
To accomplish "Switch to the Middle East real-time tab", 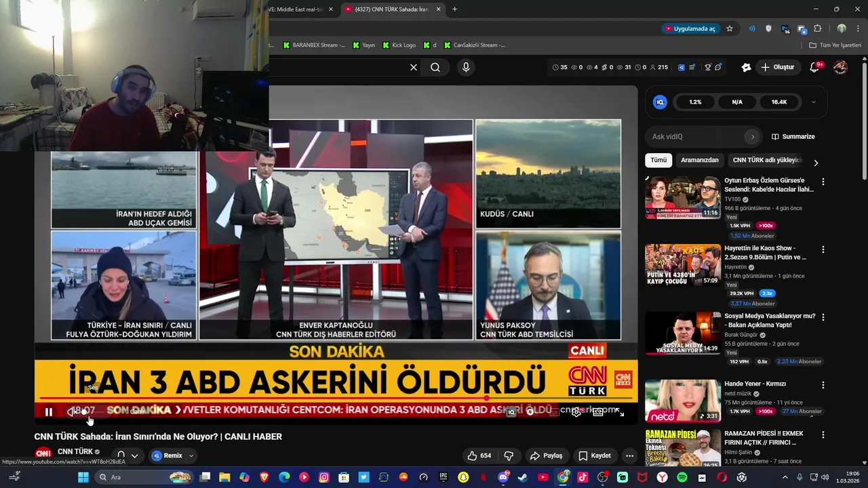I will 300,9.
